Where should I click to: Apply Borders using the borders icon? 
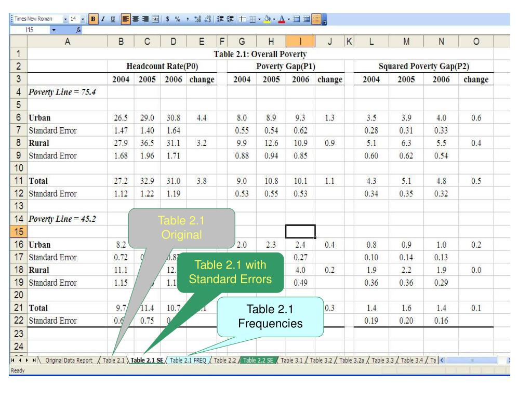(252, 19)
